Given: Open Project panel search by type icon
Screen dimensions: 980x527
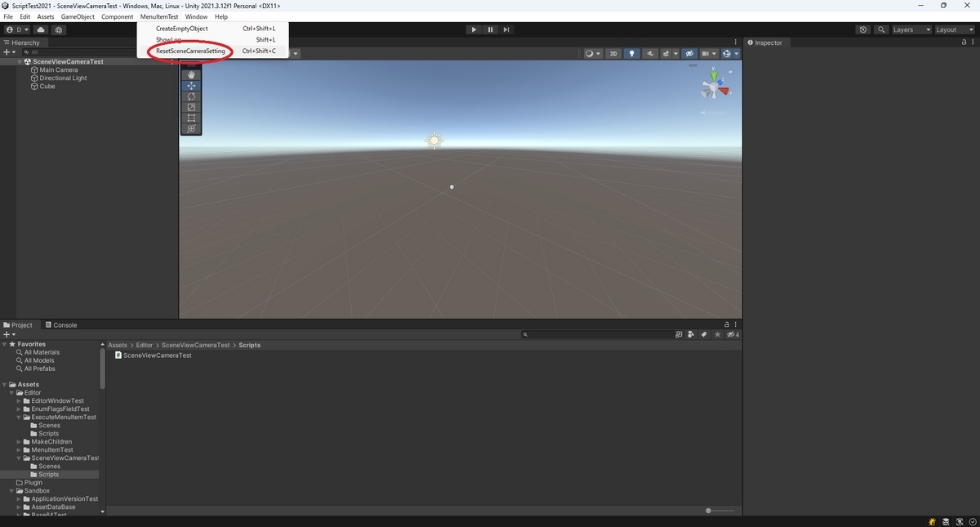Looking at the screenshot, I should (x=691, y=334).
